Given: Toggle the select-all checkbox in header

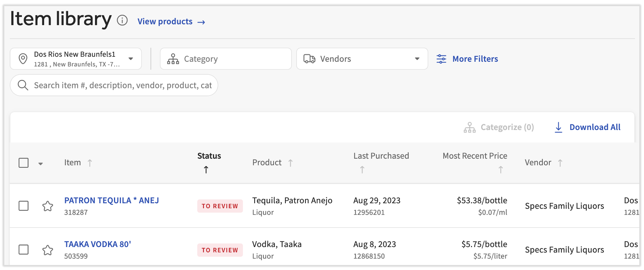Looking at the screenshot, I should click(24, 163).
